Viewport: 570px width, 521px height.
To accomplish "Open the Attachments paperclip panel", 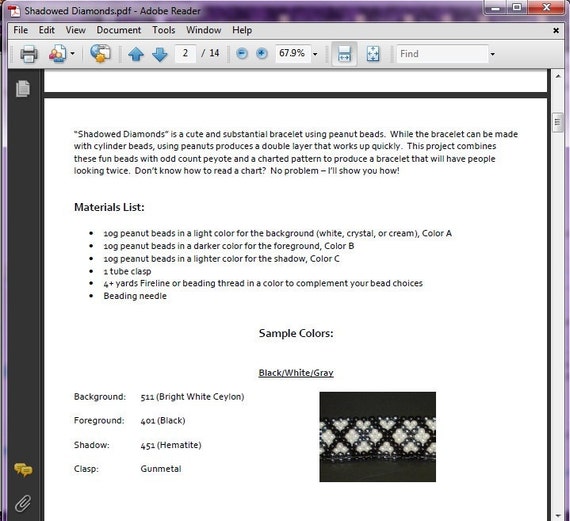I will [x=23, y=504].
